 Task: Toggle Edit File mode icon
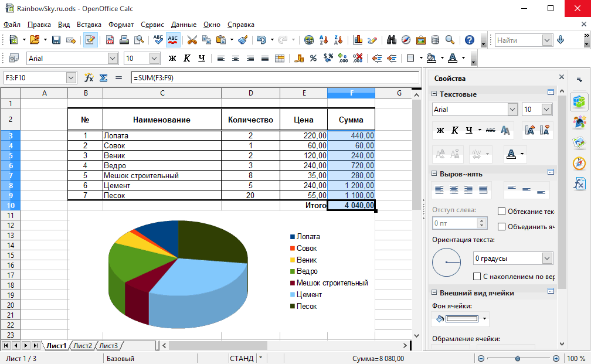(90, 40)
